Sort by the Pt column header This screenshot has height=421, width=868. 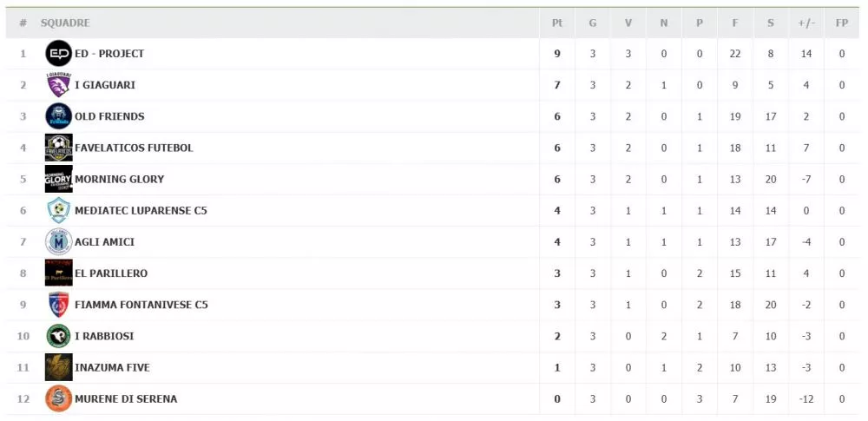(x=557, y=23)
